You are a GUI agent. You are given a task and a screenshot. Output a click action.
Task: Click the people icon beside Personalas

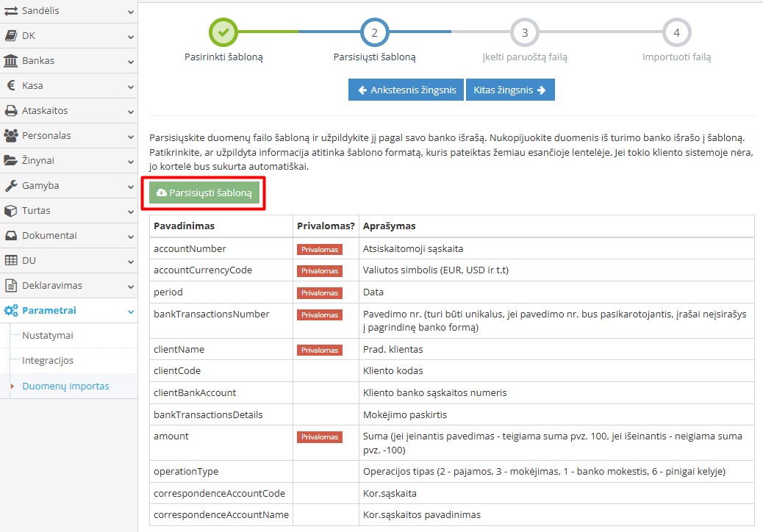click(11, 136)
